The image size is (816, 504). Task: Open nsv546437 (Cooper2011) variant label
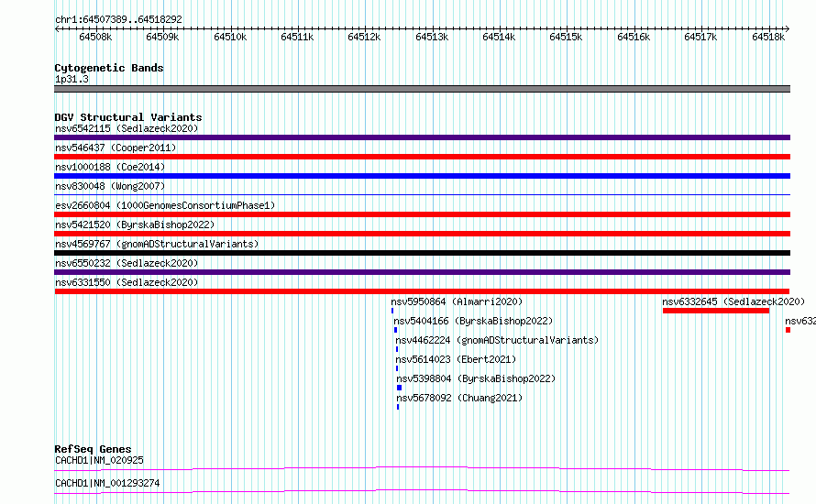(x=116, y=148)
